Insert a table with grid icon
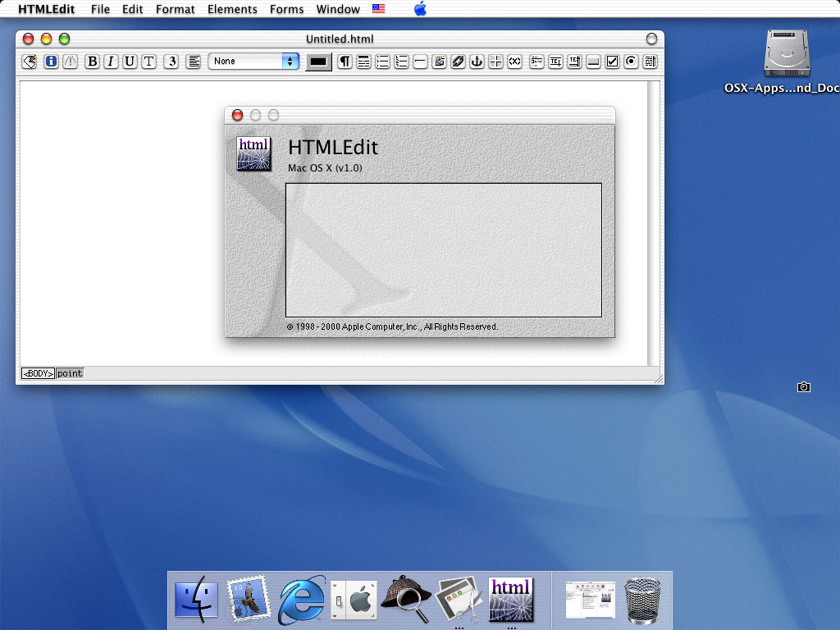The height and width of the screenshot is (630, 840). (x=496, y=62)
